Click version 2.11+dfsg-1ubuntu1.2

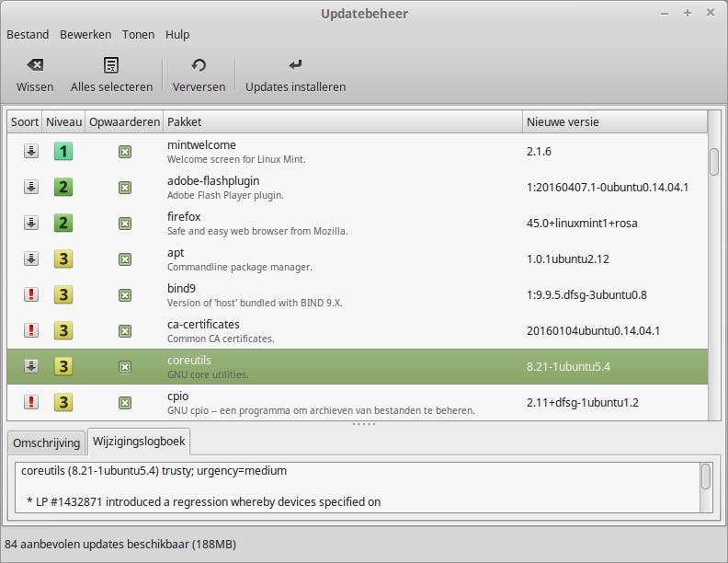582,402
